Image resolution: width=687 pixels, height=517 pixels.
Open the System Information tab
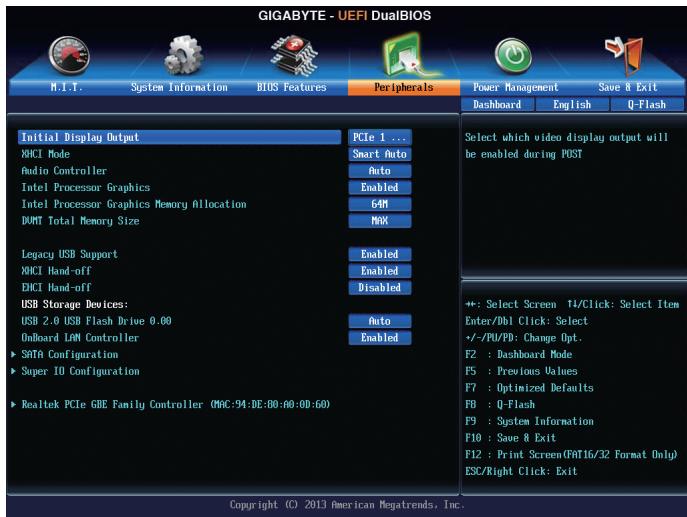click(179, 88)
